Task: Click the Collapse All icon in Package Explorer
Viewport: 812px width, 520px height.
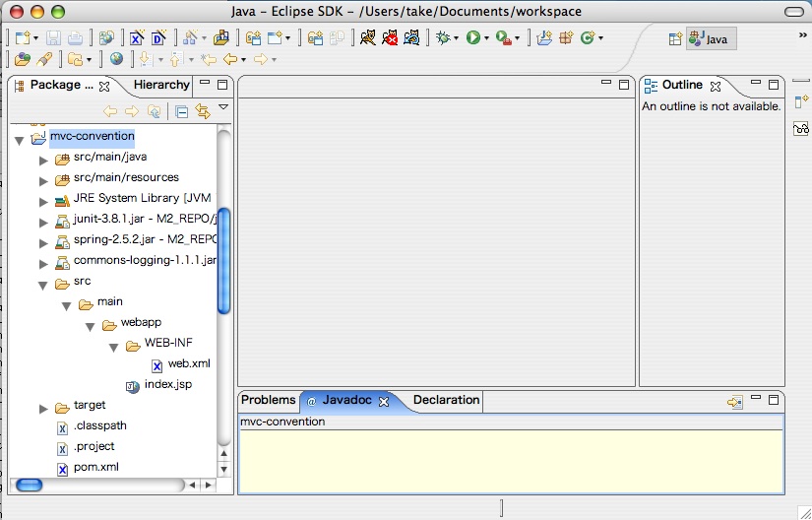Action: (182, 111)
